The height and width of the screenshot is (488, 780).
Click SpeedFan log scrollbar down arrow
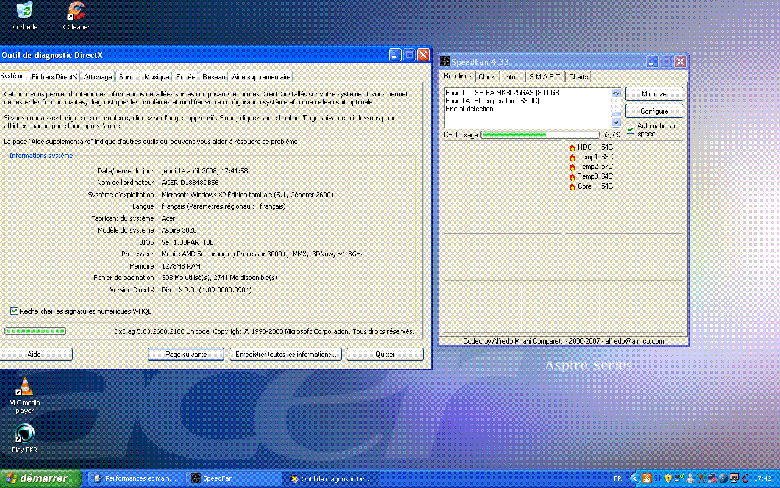click(616, 122)
